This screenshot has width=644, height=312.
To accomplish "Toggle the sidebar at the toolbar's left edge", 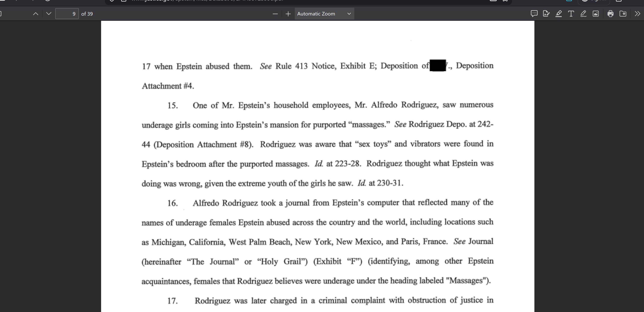I will pos(1,13).
